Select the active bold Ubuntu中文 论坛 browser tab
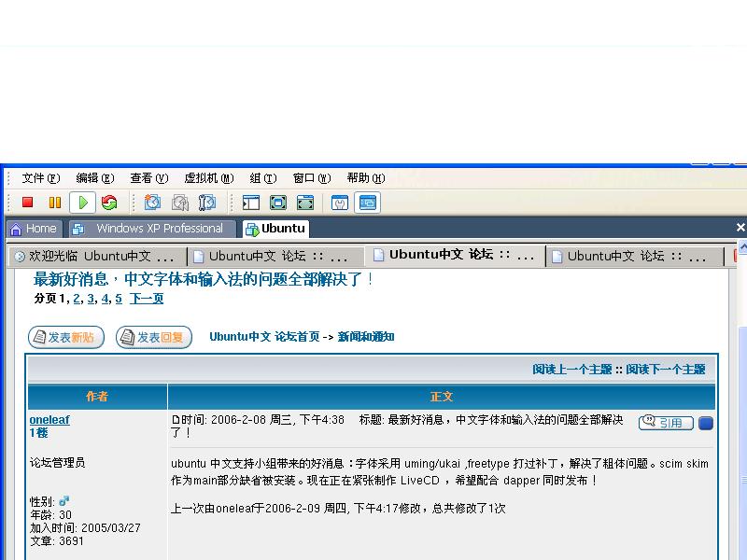Viewport: 747px width, 560px height. (x=455, y=255)
